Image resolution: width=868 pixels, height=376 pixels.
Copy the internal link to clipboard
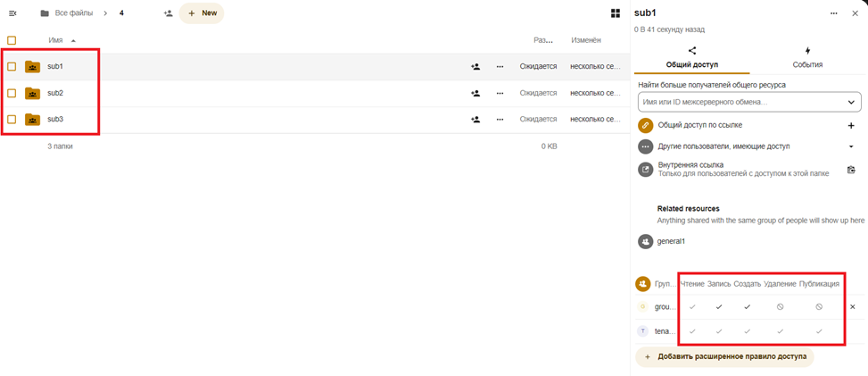coord(851,170)
